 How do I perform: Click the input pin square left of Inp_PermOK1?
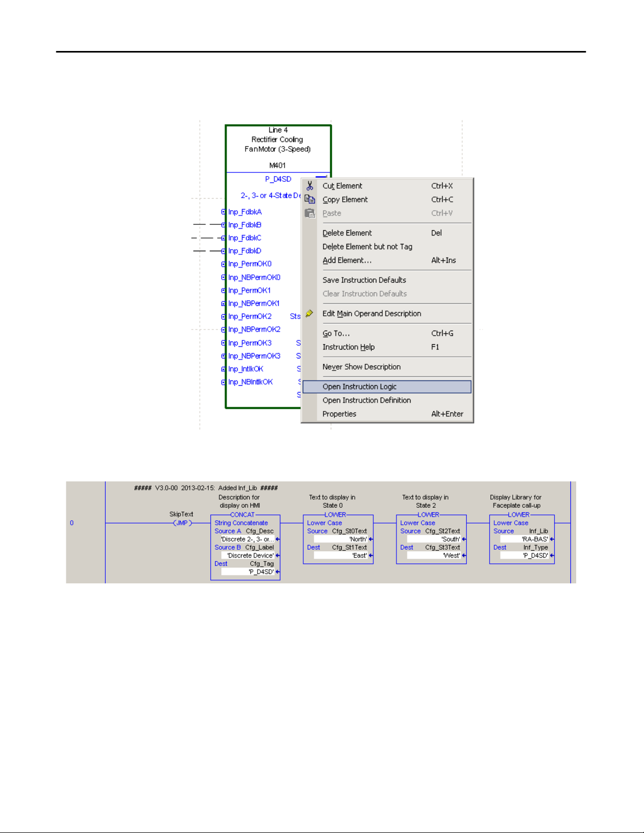pyautogui.click(x=223, y=291)
